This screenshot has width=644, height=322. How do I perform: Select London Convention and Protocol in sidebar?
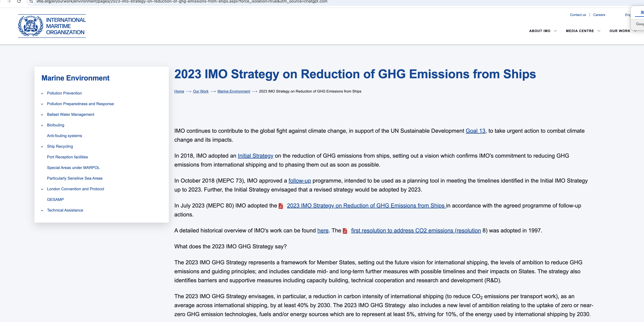point(75,189)
